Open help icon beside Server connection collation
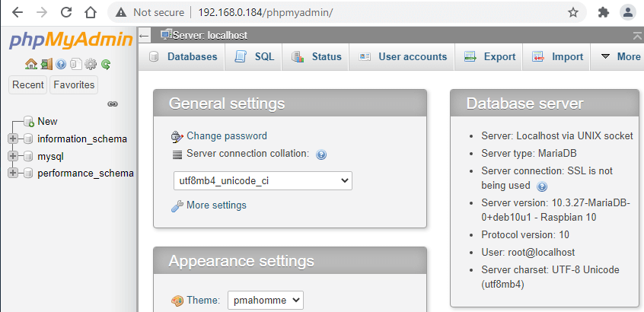Image resolution: width=644 pixels, height=312 pixels. [x=320, y=154]
